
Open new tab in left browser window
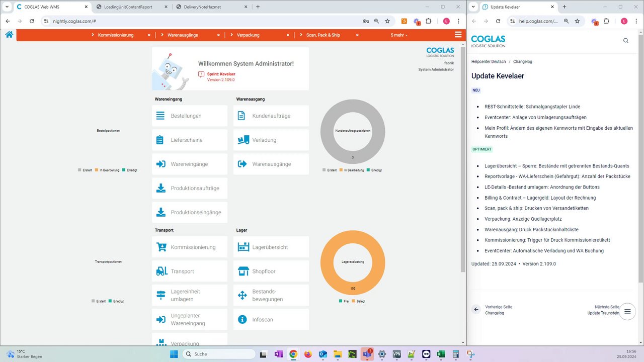pos(258,7)
